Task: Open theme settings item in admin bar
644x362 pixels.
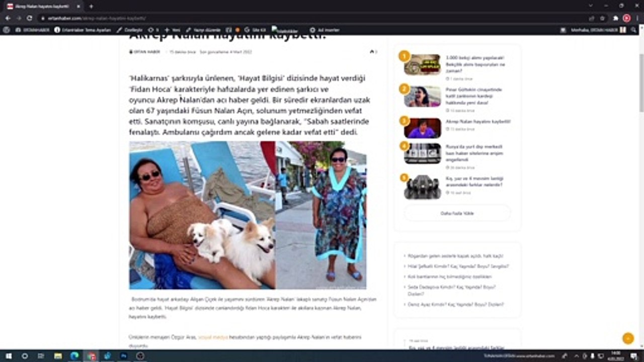Action: pyautogui.click(x=83, y=30)
